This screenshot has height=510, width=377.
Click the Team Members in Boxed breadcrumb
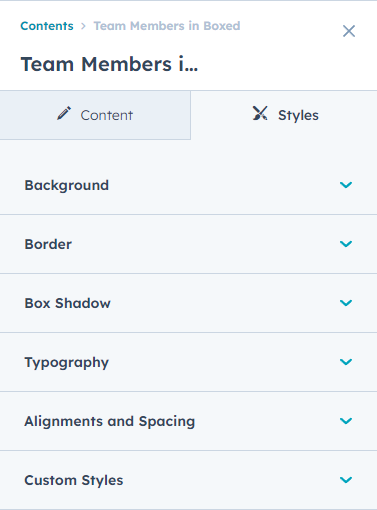tap(167, 26)
